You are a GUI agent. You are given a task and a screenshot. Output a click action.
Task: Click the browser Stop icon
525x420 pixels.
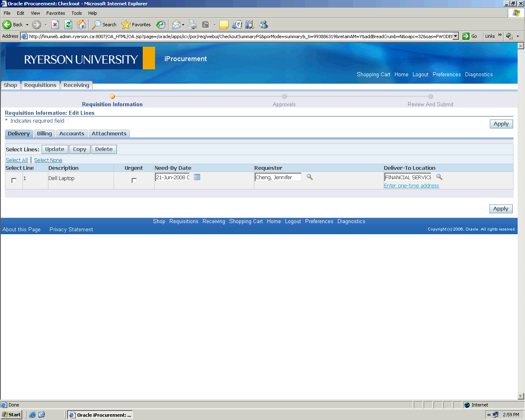[55, 25]
